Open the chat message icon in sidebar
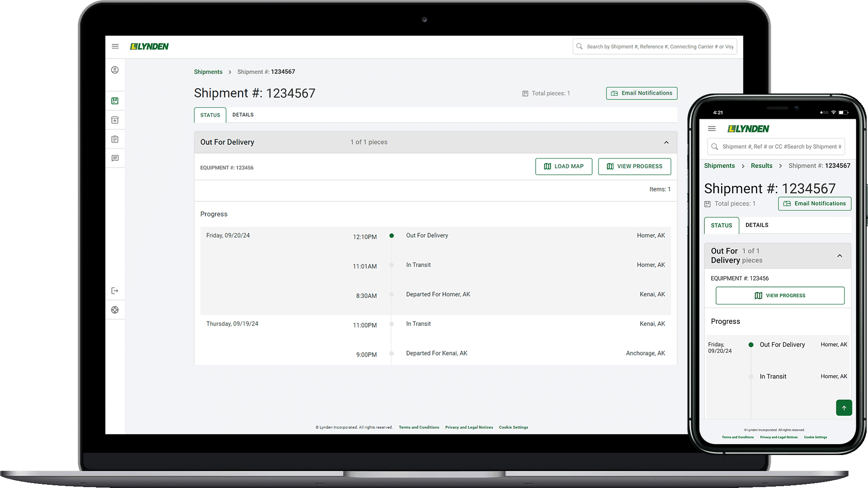The width and height of the screenshot is (868, 488). point(115,158)
